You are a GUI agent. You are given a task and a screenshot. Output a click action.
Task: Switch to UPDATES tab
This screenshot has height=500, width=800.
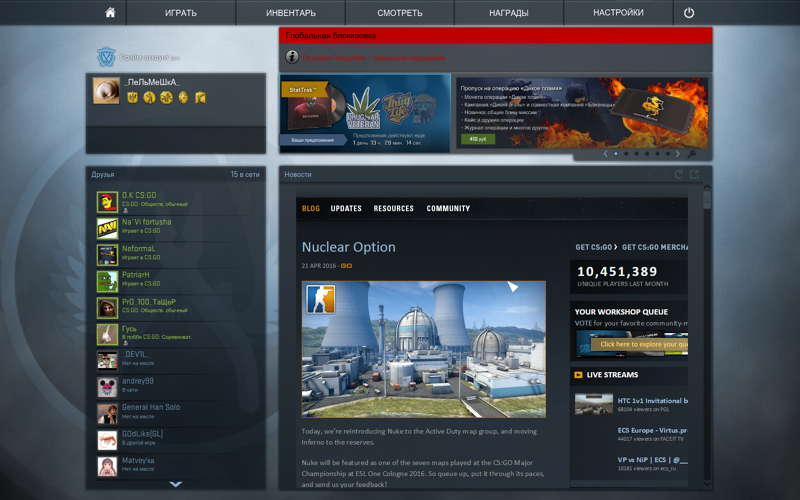[x=346, y=208]
